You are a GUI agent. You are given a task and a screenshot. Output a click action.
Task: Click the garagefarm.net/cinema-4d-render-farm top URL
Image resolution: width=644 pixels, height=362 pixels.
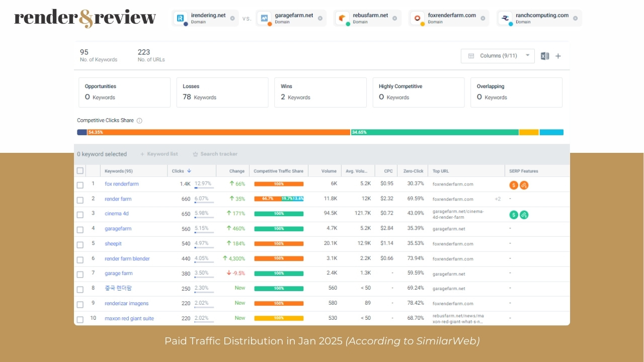[x=458, y=215]
